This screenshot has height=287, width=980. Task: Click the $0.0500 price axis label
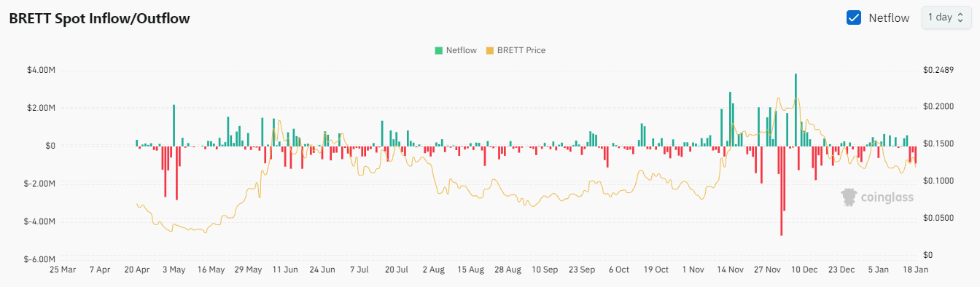click(x=939, y=219)
